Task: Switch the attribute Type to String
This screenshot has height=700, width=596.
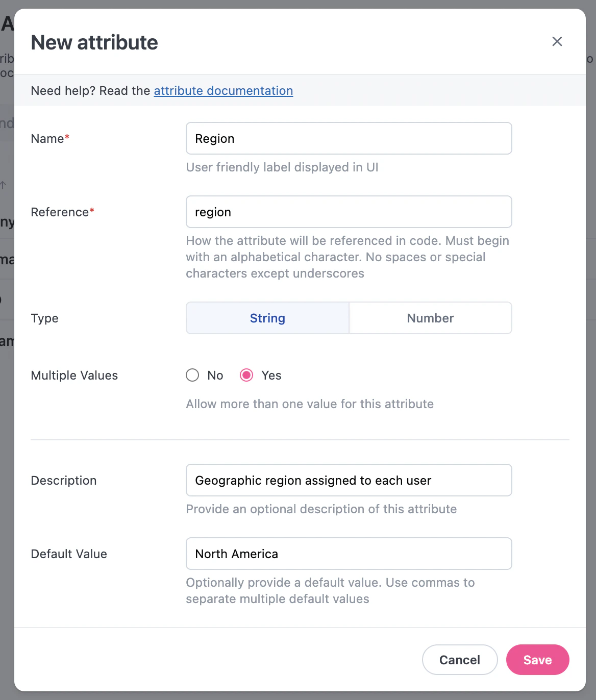Action: coord(267,318)
